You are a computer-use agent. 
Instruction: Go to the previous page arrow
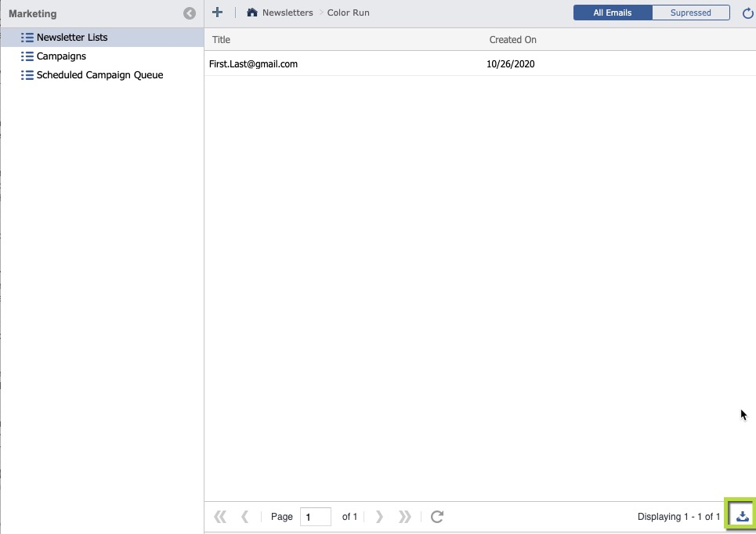click(x=245, y=517)
